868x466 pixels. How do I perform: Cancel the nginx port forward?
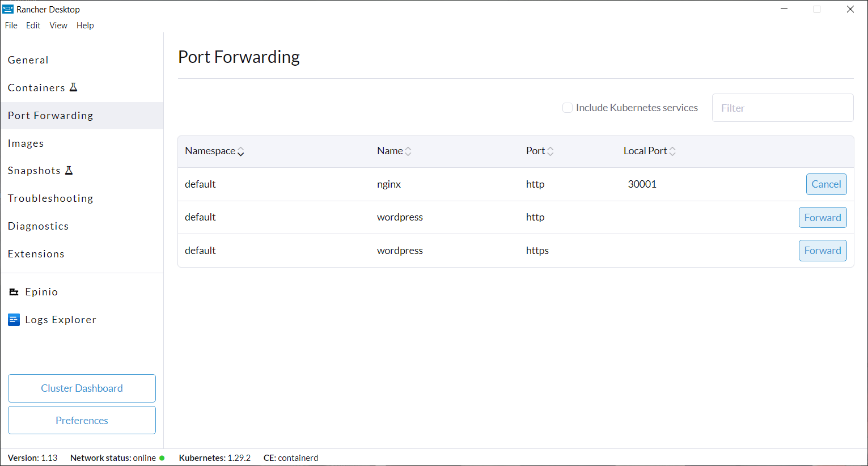826,184
